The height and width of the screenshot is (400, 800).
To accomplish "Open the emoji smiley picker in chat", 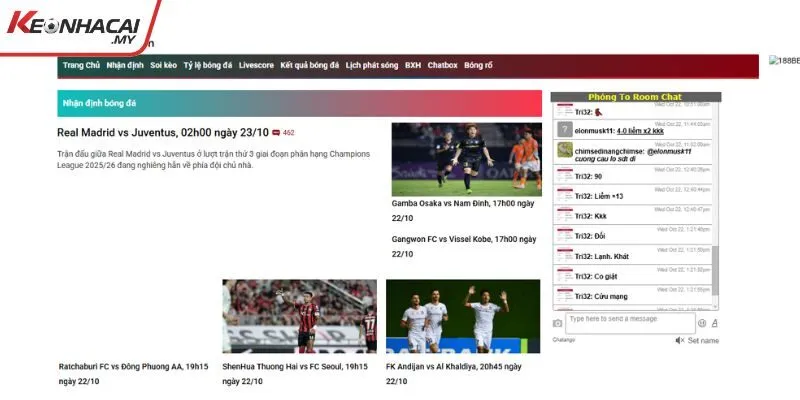I will [702, 323].
